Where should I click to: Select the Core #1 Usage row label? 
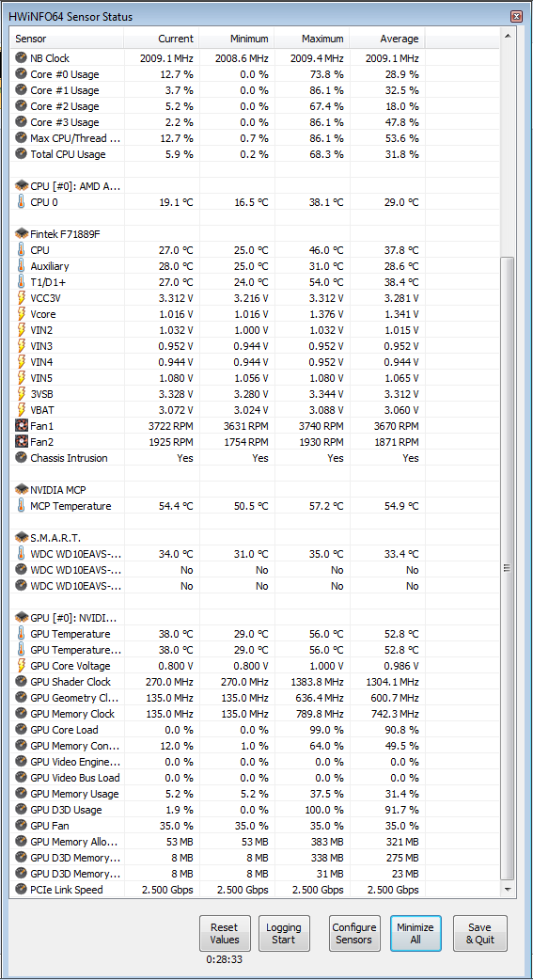pyautogui.click(x=64, y=90)
